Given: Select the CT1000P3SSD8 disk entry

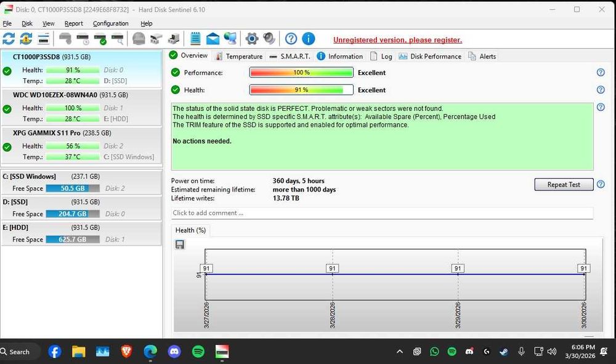Looking at the screenshot, I should (81, 69).
